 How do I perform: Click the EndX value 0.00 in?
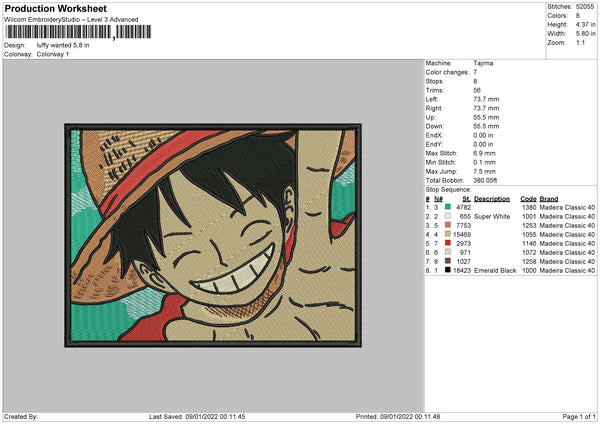(483, 135)
